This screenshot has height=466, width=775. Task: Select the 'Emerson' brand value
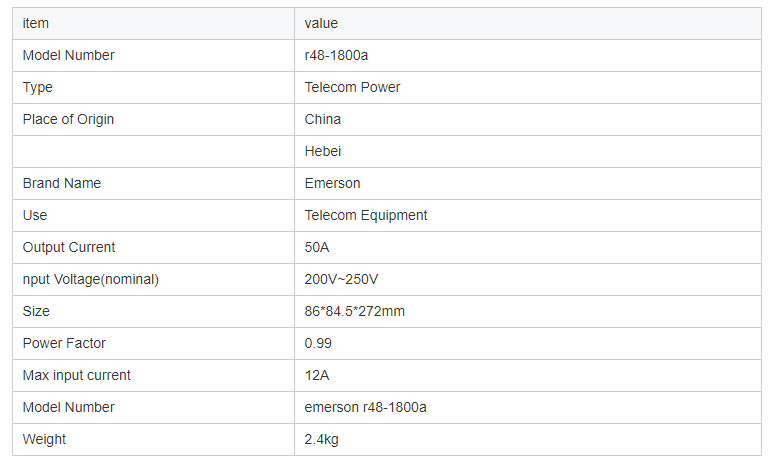pyautogui.click(x=332, y=183)
